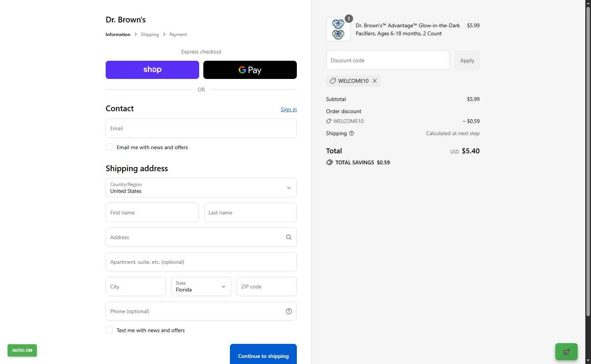This screenshot has width=591, height=364.
Task: Open the Country/Region dropdown
Action: pyautogui.click(x=201, y=188)
